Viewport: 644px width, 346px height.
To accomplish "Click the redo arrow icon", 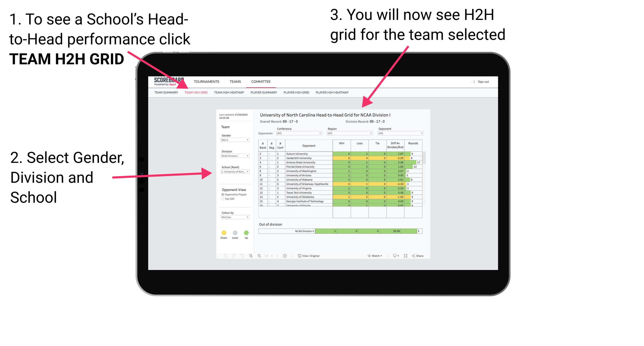I will (x=232, y=256).
